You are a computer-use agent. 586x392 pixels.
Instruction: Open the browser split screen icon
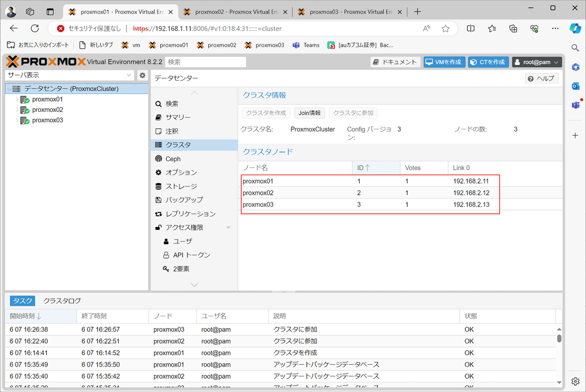point(471,28)
